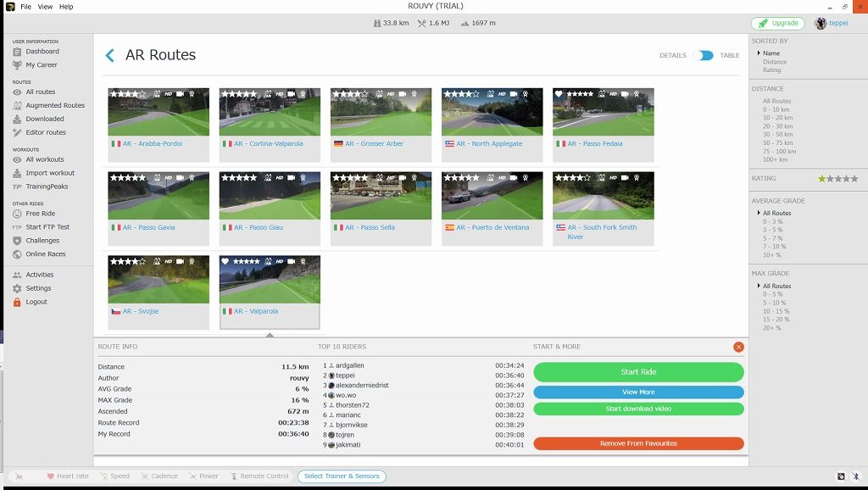Click the ANT+ status icon at bottom right

tap(841, 476)
